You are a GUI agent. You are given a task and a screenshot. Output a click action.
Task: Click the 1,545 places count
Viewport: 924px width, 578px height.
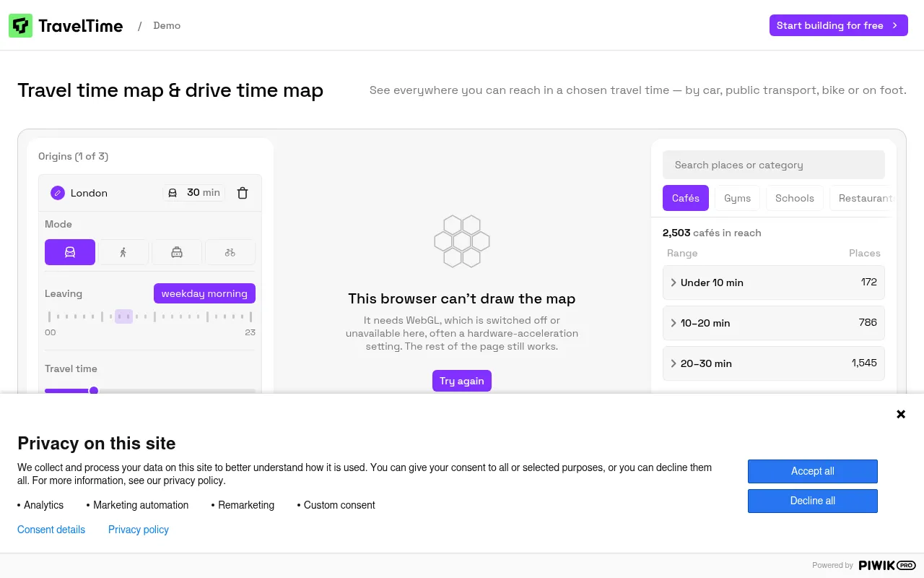tap(864, 363)
